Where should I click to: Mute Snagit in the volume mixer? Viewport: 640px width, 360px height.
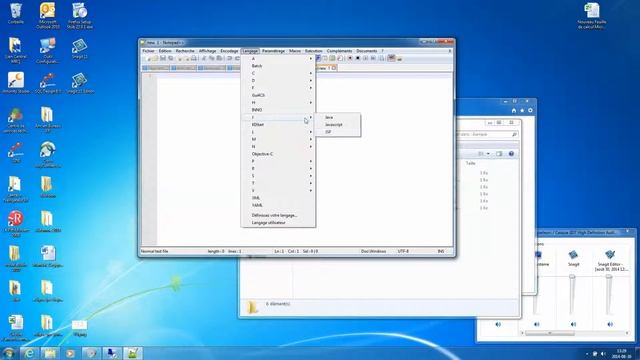pyautogui.click(x=573, y=324)
